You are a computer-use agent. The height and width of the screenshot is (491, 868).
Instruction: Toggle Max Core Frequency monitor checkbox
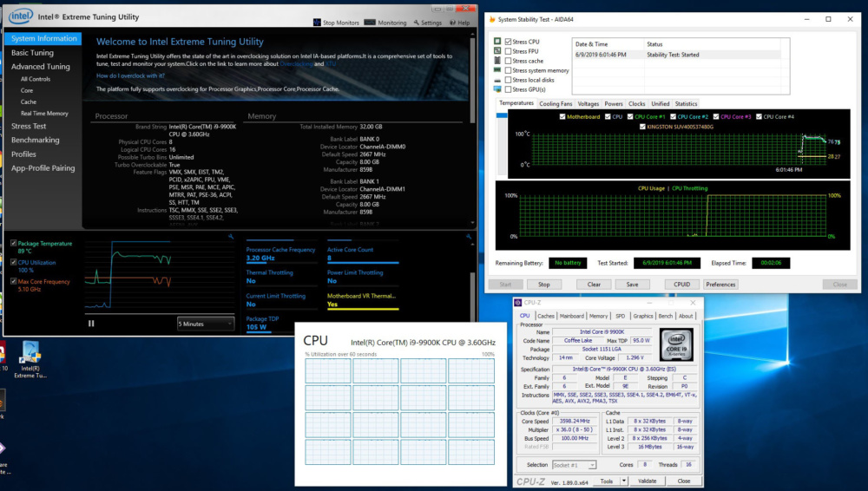pyautogui.click(x=13, y=281)
